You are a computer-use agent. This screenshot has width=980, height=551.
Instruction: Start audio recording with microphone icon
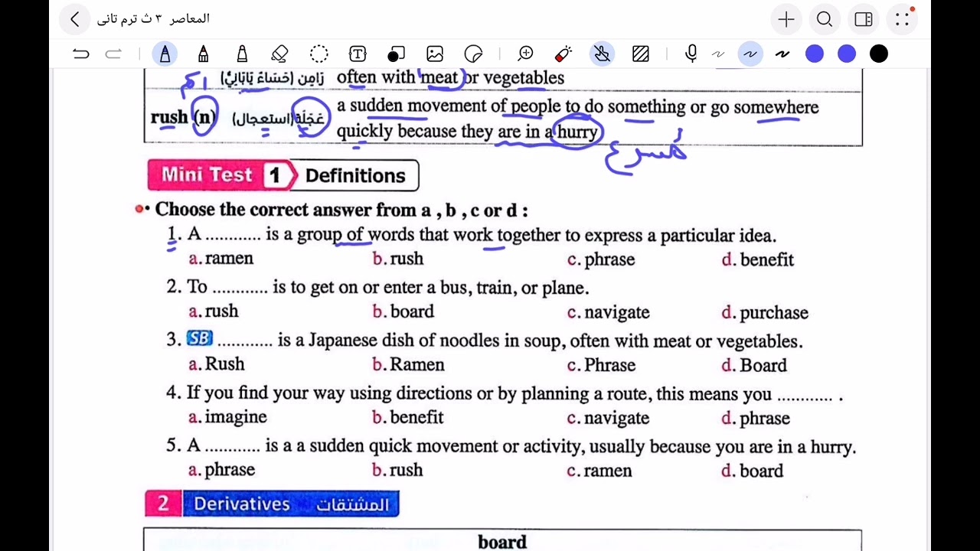point(691,54)
